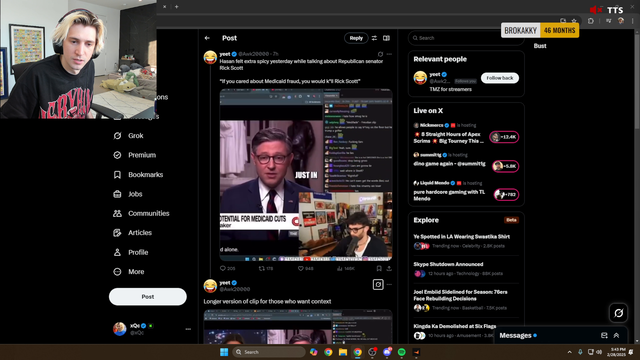The image size is (640, 360).
Task: Close the current browser tab
Action: pos(164,7)
